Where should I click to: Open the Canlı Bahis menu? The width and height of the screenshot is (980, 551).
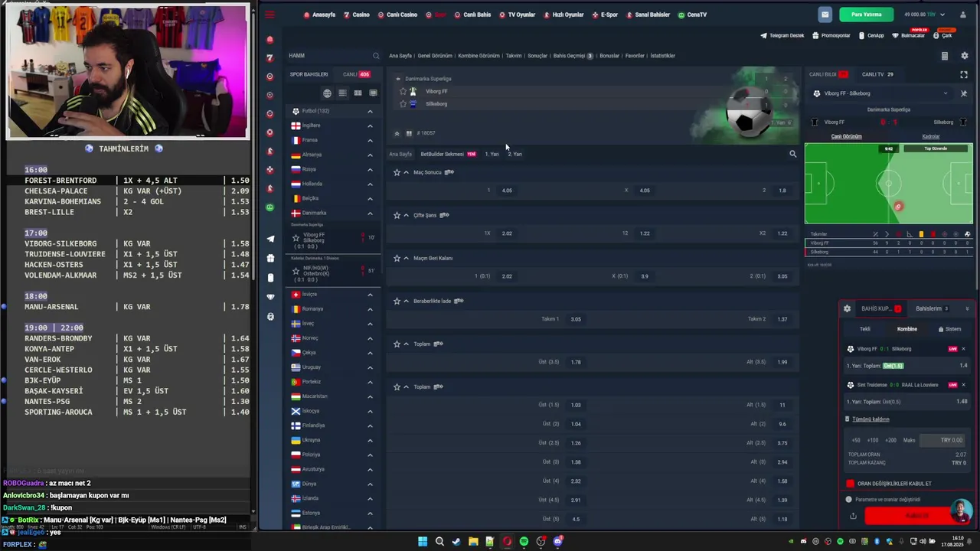tap(472, 15)
